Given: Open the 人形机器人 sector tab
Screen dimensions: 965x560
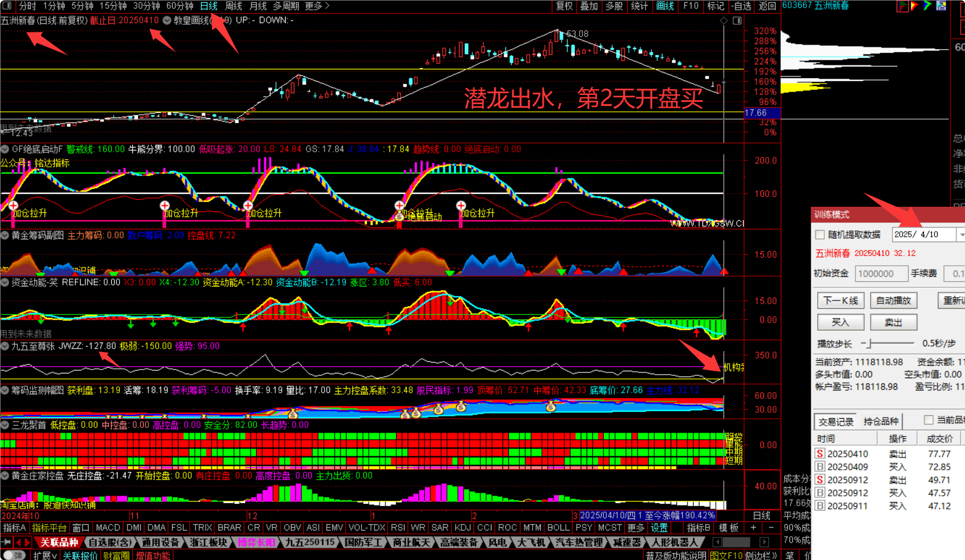Looking at the screenshot, I should pos(675,543).
